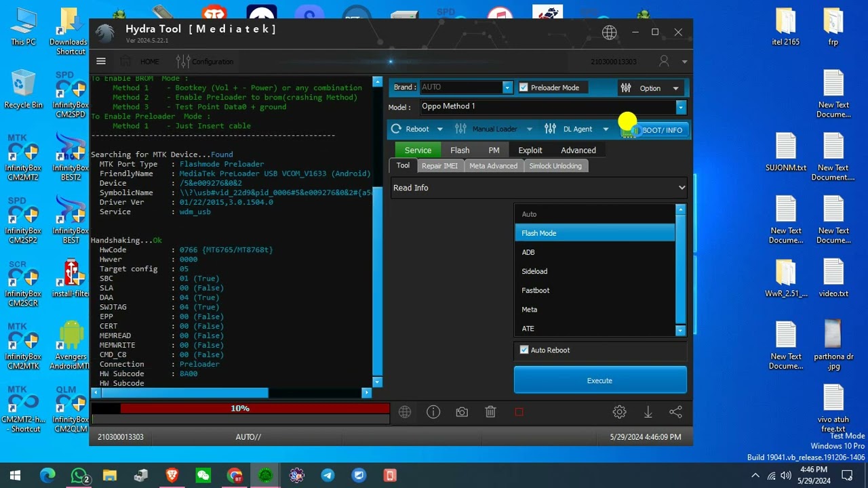Image resolution: width=868 pixels, height=488 pixels.
Task: Select the Simlock Unlocking sub-tab
Action: [555, 166]
